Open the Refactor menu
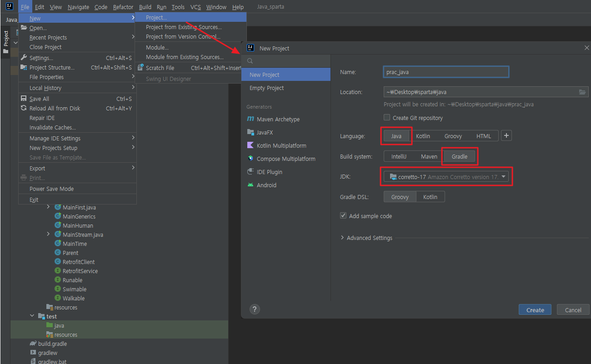The width and height of the screenshot is (591, 364). pos(123,7)
